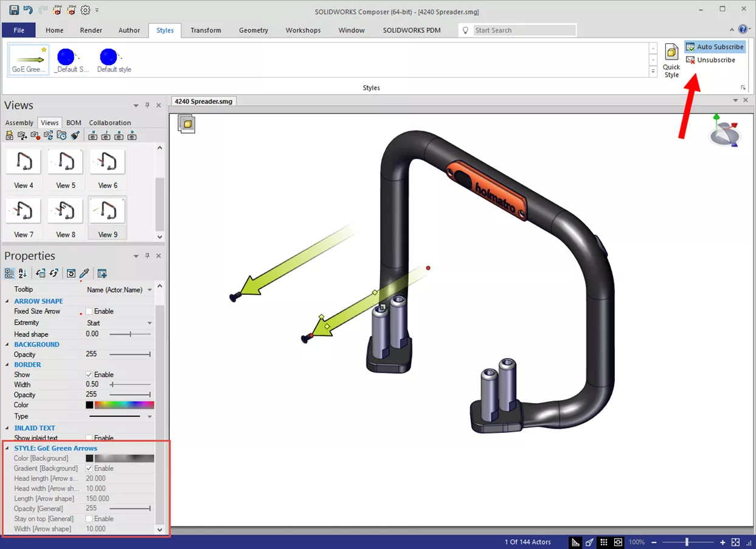Switch to the Workshops tab
The height and width of the screenshot is (549, 756).
tap(303, 30)
